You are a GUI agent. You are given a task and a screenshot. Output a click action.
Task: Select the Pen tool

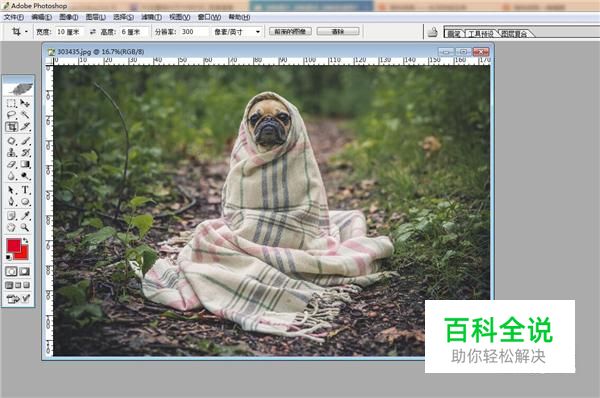pos(11,202)
